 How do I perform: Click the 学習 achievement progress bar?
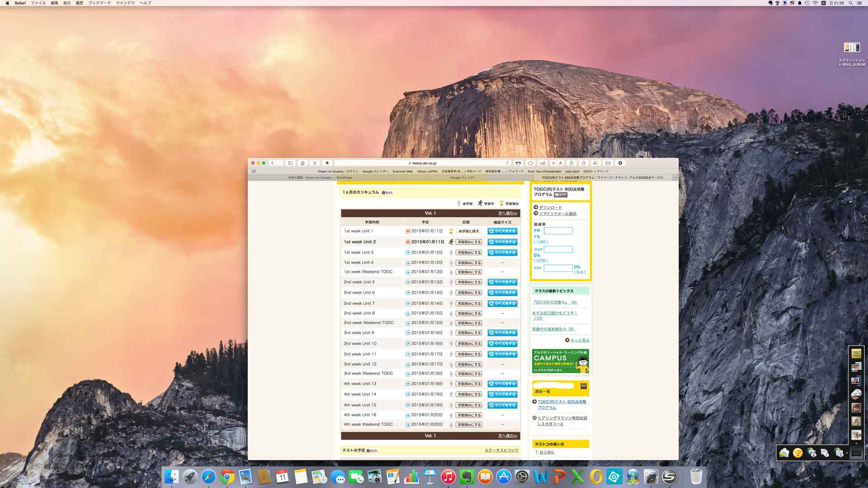point(558,231)
